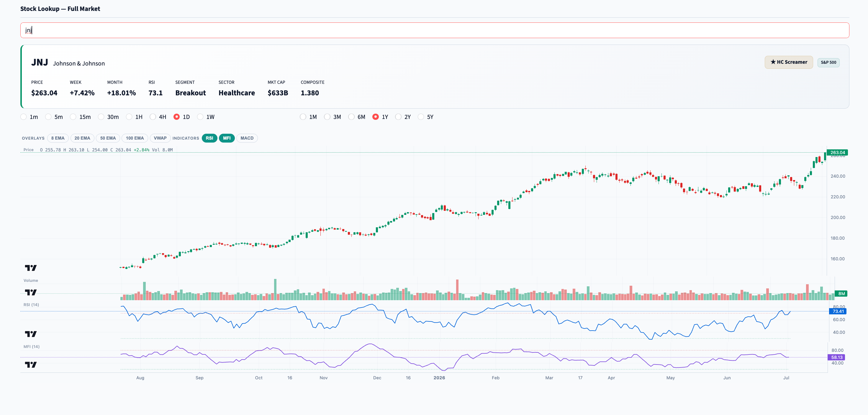Enable the MACD indicator
This screenshot has height=415, width=868.
pyautogui.click(x=247, y=138)
